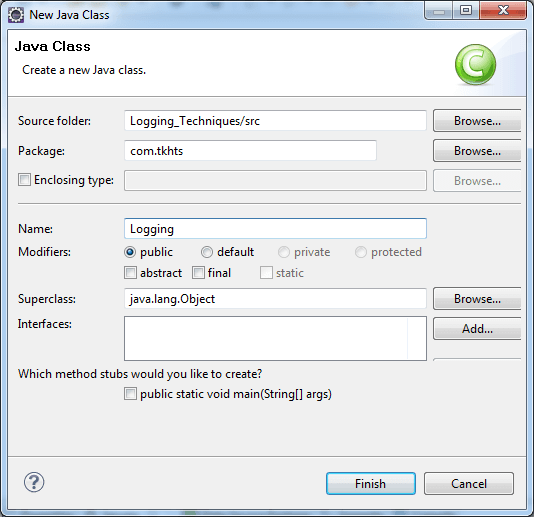Browse for the Superclass
This screenshot has height=517, width=534.
coord(477,299)
